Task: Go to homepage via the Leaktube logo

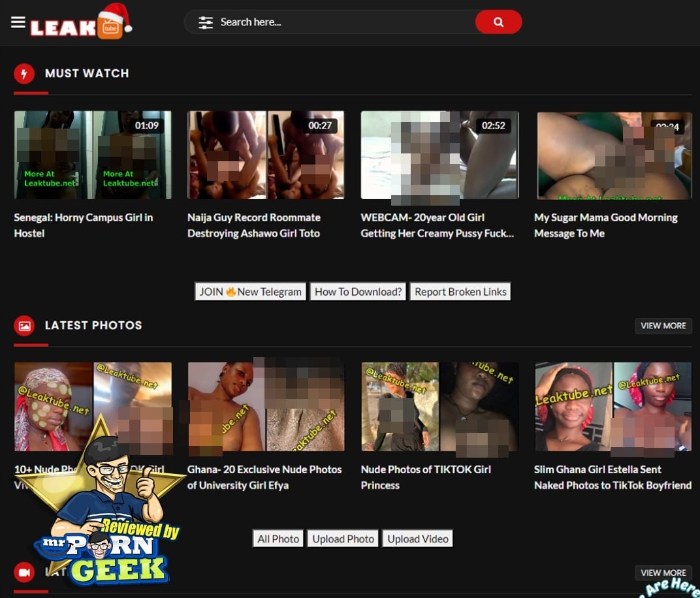Action: click(x=81, y=22)
